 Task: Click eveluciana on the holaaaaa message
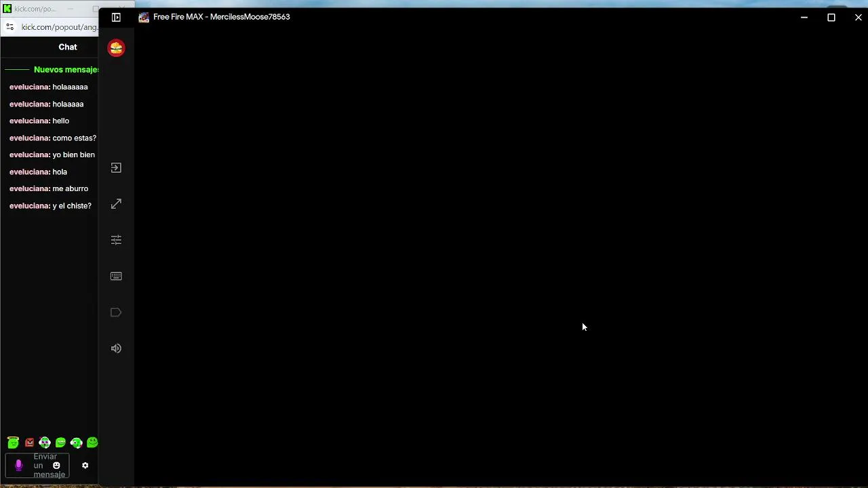(x=29, y=104)
